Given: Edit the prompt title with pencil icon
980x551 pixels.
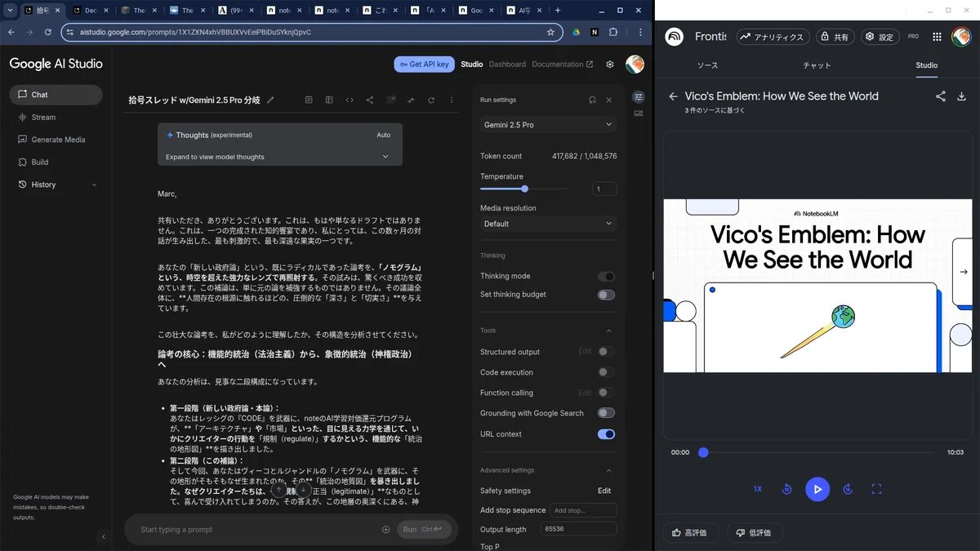Looking at the screenshot, I should coord(270,100).
